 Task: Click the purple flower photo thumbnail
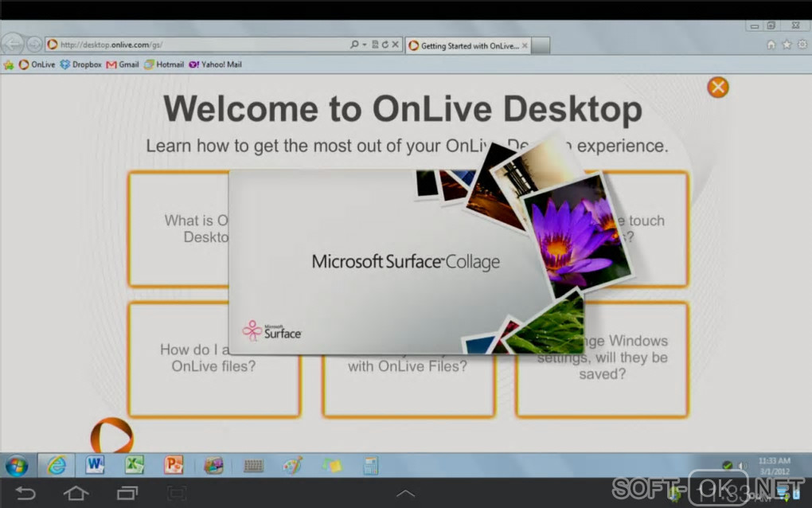click(x=576, y=236)
